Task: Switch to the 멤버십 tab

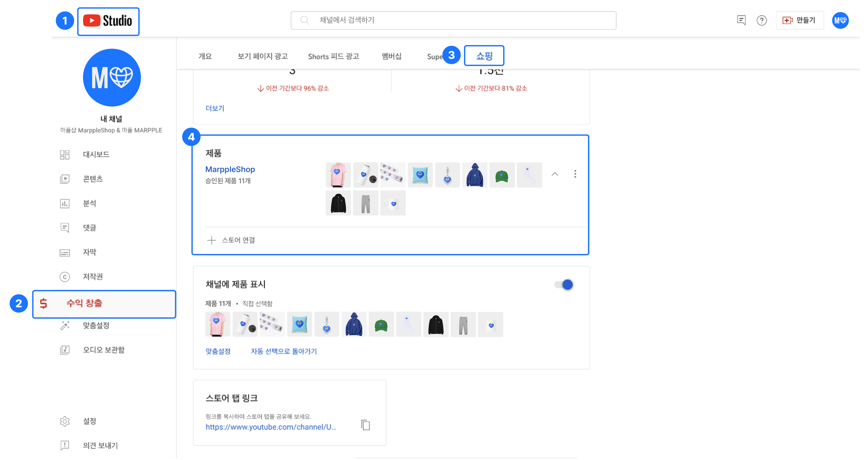Action: tap(391, 56)
